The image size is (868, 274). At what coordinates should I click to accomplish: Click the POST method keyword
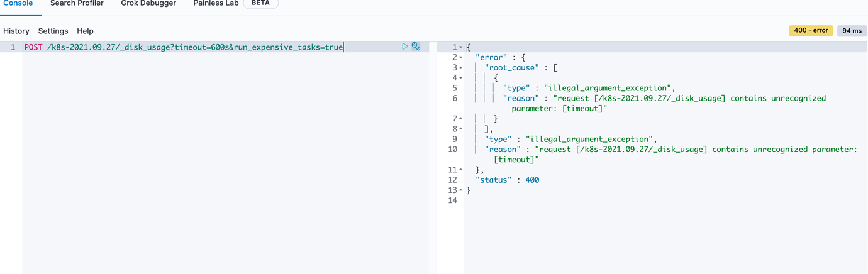click(x=33, y=47)
